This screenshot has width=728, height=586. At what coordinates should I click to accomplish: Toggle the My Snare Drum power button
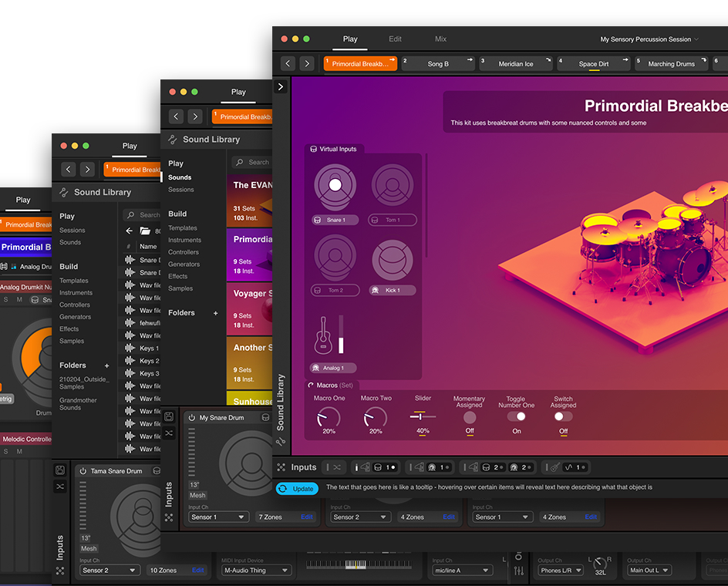[x=192, y=417]
